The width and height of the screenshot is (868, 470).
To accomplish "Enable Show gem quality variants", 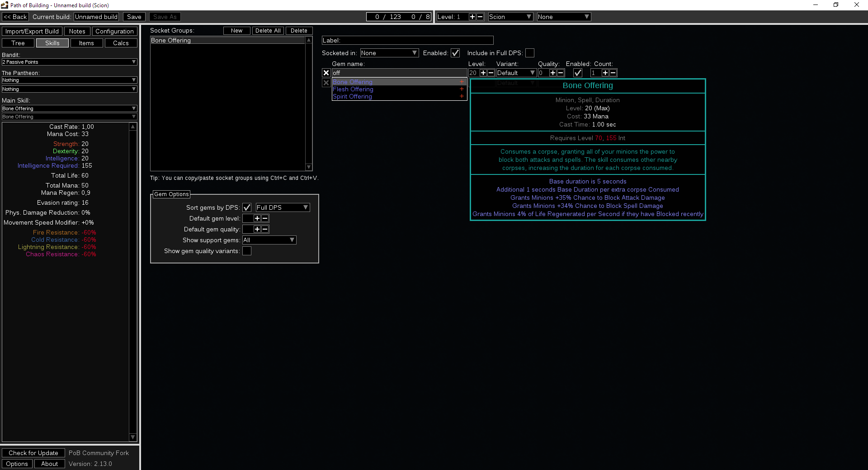I will [x=247, y=251].
